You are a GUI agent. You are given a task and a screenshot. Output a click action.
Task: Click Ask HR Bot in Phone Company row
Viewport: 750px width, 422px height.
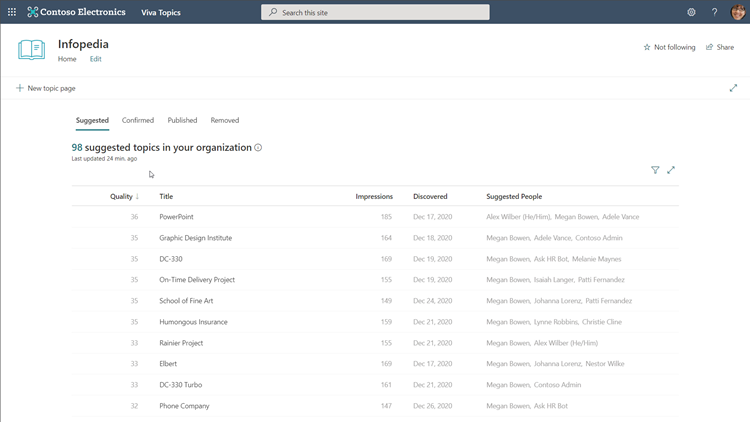(551, 406)
